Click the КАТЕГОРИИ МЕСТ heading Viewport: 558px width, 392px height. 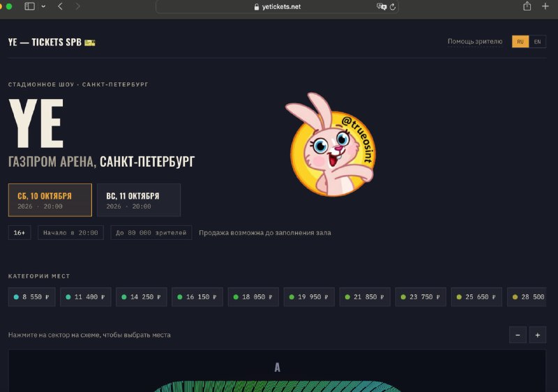tap(39, 276)
